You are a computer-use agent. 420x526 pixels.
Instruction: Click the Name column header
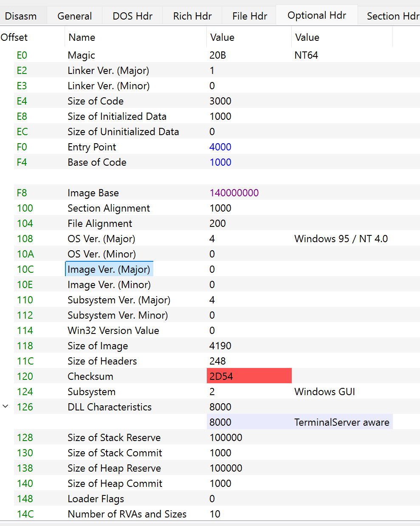pyautogui.click(x=82, y=37)
